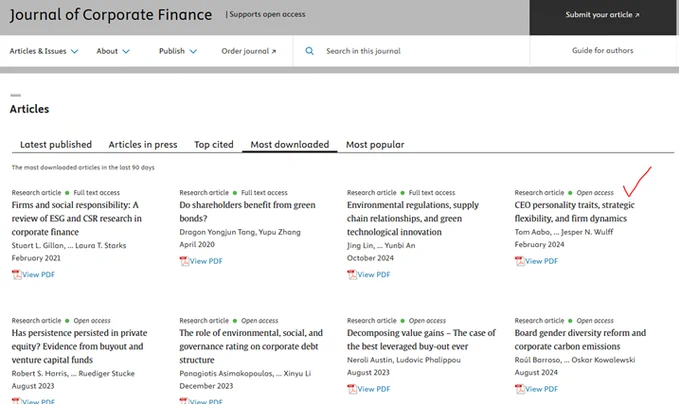Click 'most downloaded articles in the last 90 days' note
The height and width of the screenshot is (405, 680).
click(x=83, y=167)
